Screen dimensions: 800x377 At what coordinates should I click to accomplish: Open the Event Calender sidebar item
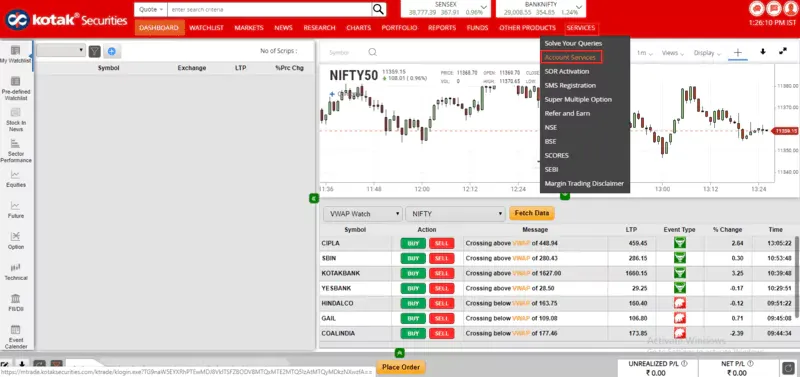[x=15, y=337]
